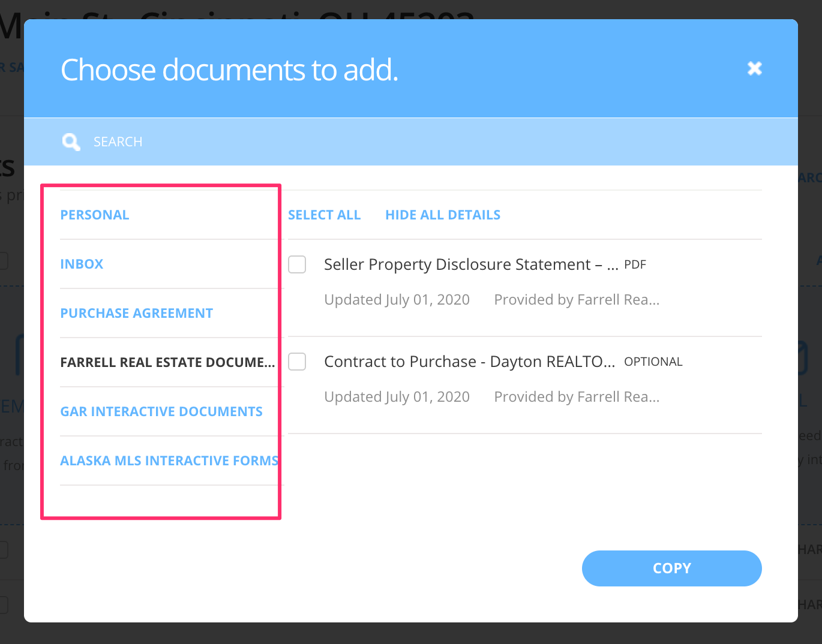
Task: Check the Contract to Purchase checkbox
Action: [296, 362]
